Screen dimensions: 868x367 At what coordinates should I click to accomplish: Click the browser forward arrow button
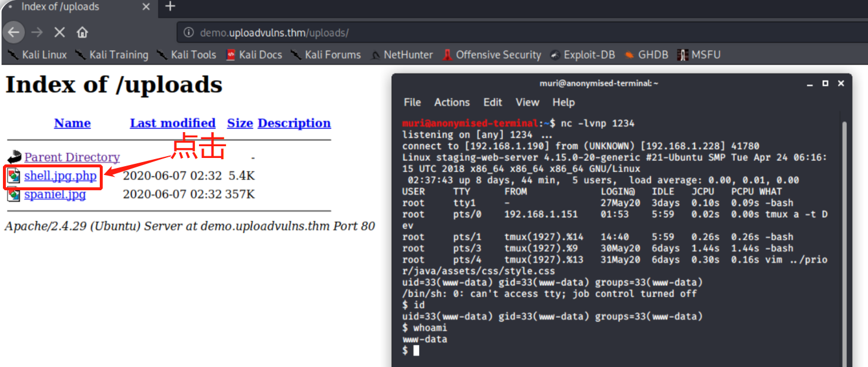[x=37, y=32]
